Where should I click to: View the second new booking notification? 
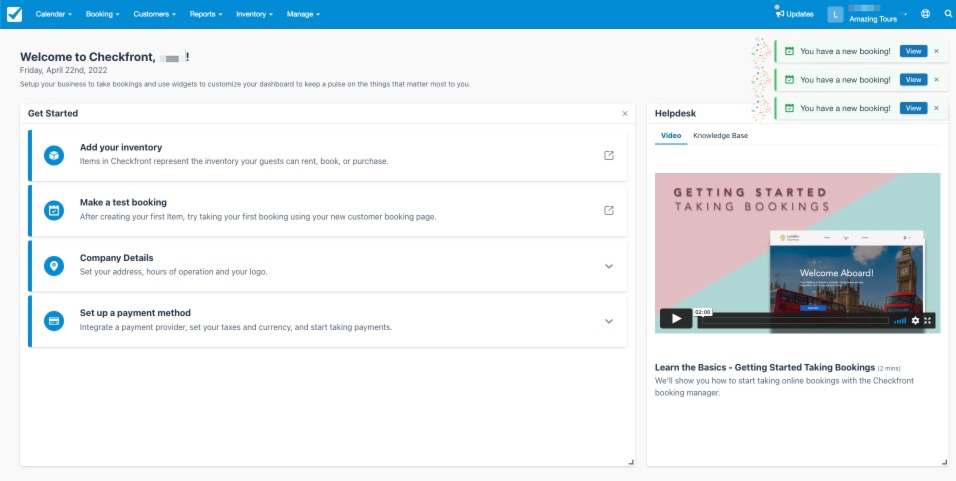click(x=913, y=80)
